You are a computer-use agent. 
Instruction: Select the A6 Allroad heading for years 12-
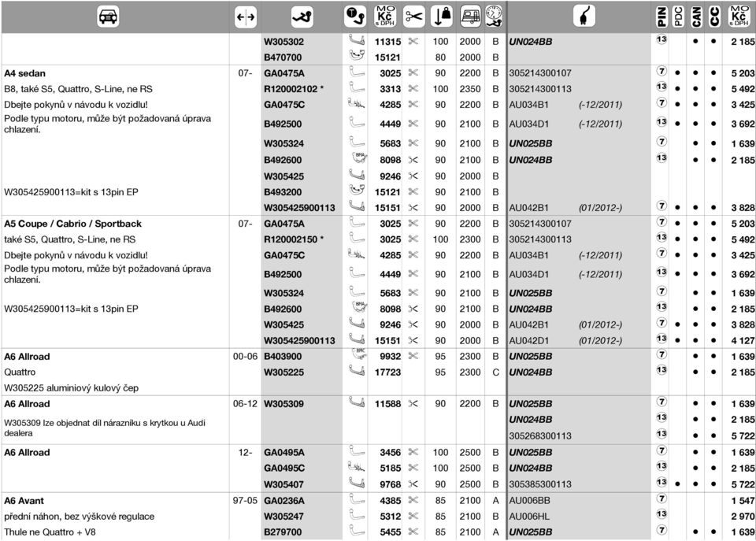coord(27,452)
